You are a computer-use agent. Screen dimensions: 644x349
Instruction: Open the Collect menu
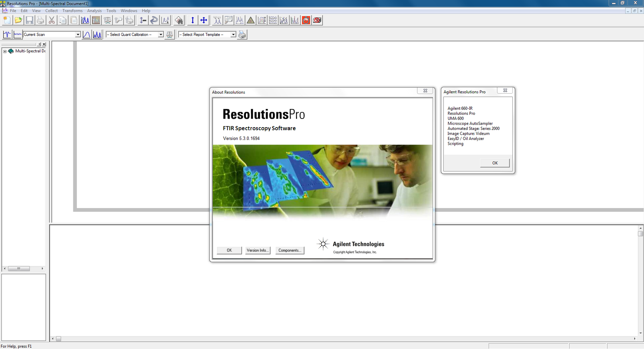click(x=51, y=10)
